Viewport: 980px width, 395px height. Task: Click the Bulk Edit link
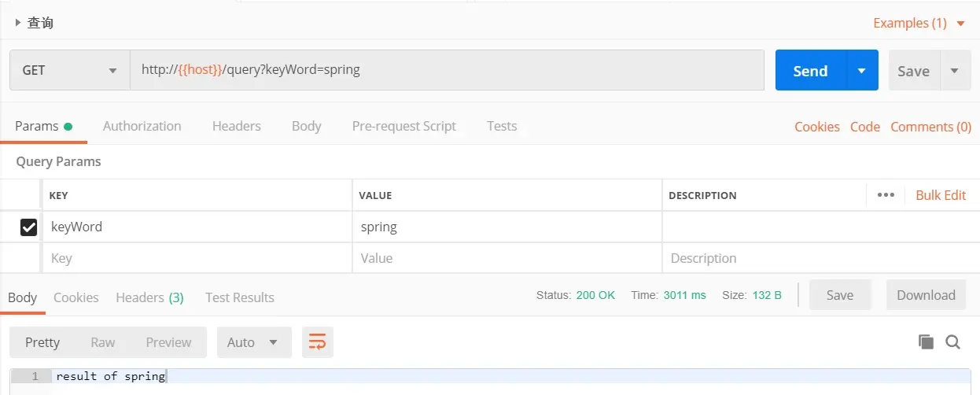coord(941,195)
